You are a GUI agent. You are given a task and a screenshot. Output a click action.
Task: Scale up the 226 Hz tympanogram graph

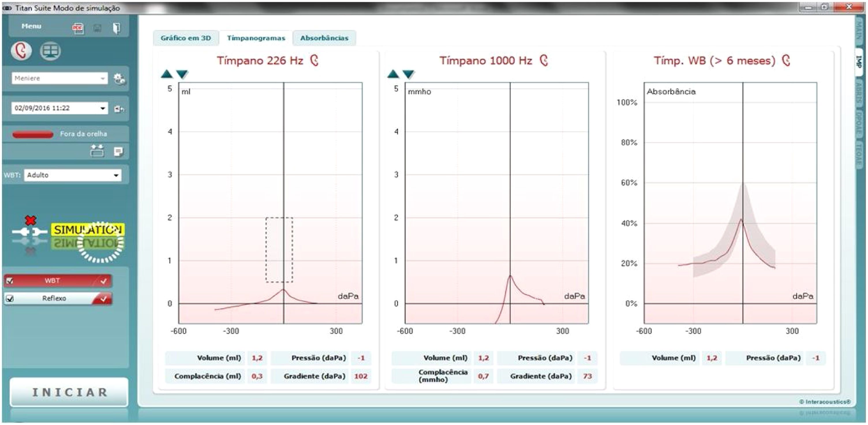(167, 74)
